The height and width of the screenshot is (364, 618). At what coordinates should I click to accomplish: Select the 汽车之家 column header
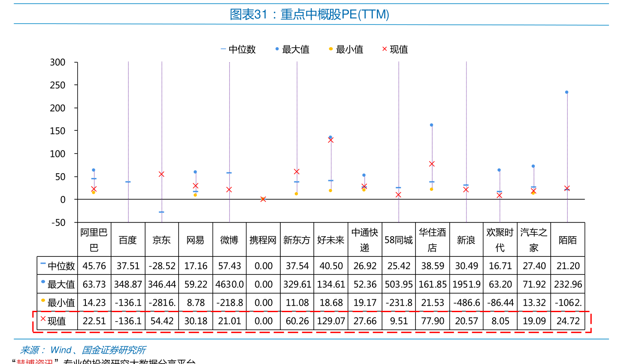pyautogui.click(x=534, y=240)
